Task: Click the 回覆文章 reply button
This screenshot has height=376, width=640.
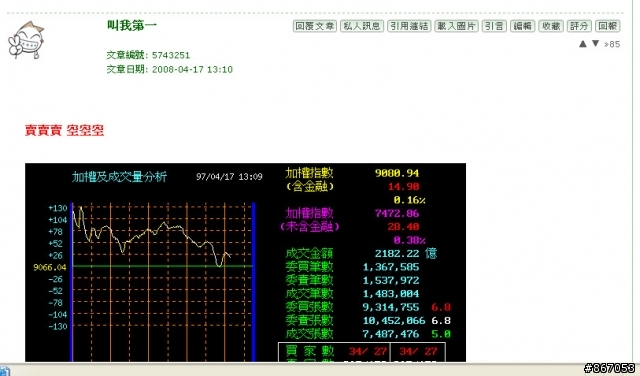Action: [x=315, y=26]
